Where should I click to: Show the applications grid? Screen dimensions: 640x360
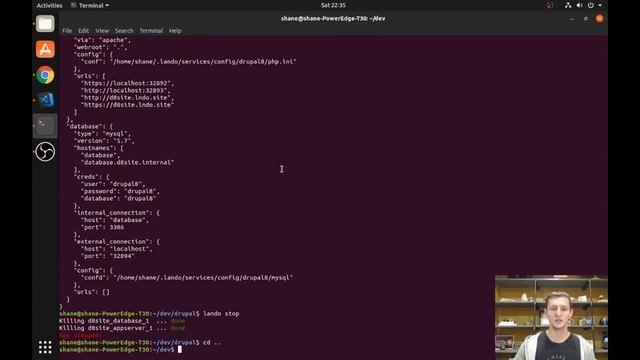point(45,347)
